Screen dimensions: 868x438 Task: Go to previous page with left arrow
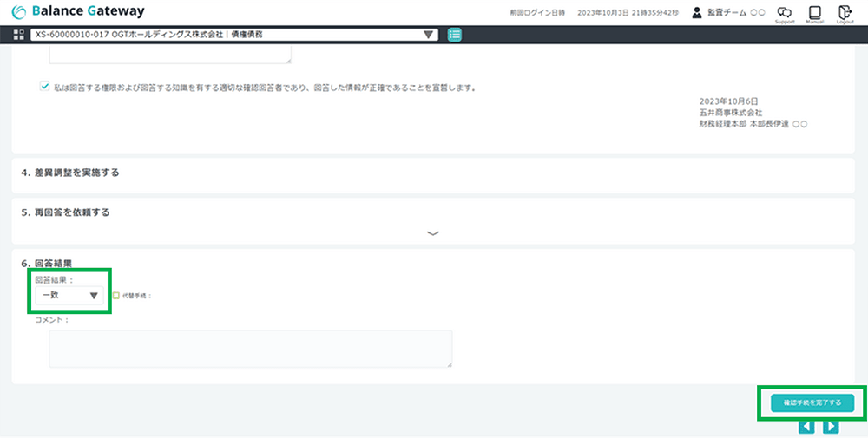tap(806, 426)
